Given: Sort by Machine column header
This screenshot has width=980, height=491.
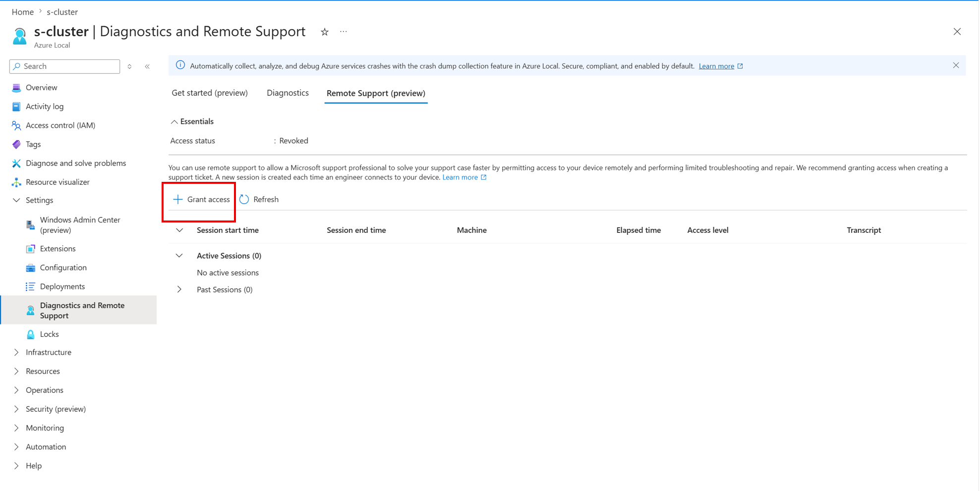Looking at the screenshot, I should 471,230.
